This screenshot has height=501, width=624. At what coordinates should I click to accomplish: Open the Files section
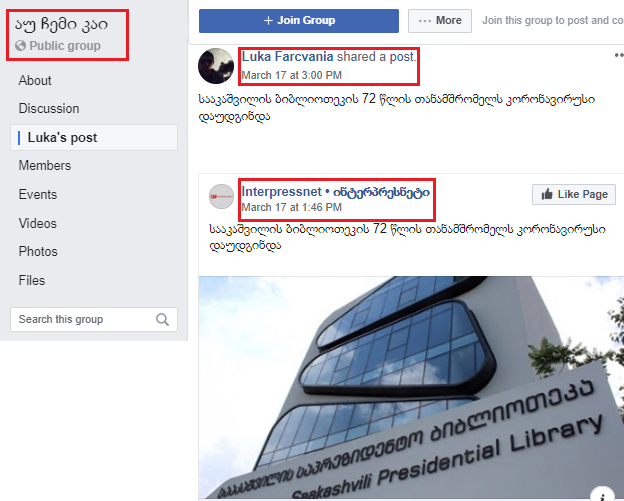pos(32,280)
